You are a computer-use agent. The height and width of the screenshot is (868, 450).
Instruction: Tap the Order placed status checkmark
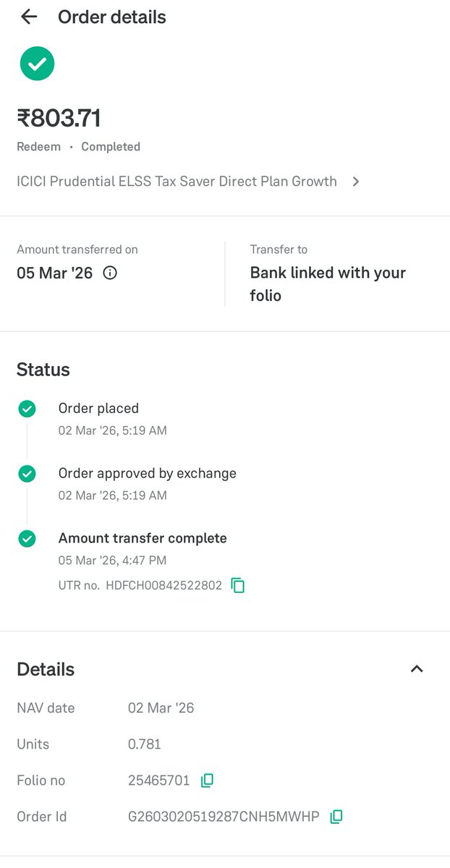click(x=27, y=409)
